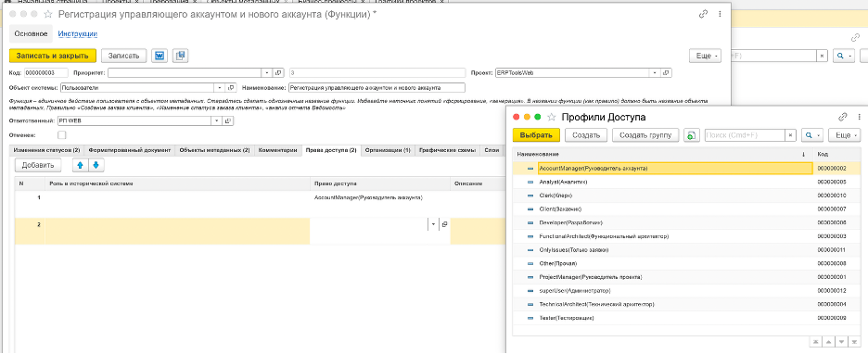
Task: Star the Профили Доступа window as favorite
Action: [x=552, y=118]
